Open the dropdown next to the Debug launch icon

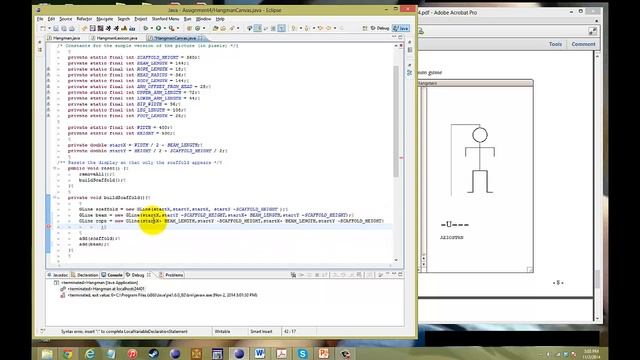152,29
